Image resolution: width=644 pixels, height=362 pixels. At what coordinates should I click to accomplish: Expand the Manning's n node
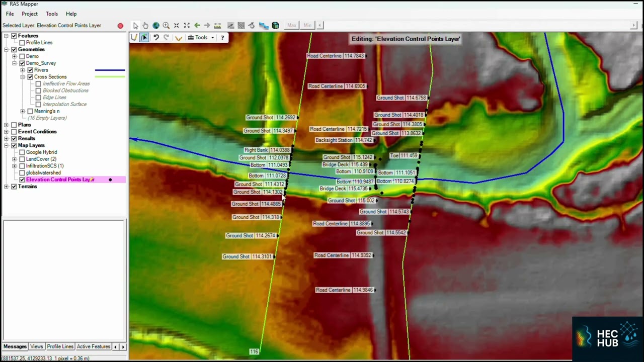coord(23,111)
